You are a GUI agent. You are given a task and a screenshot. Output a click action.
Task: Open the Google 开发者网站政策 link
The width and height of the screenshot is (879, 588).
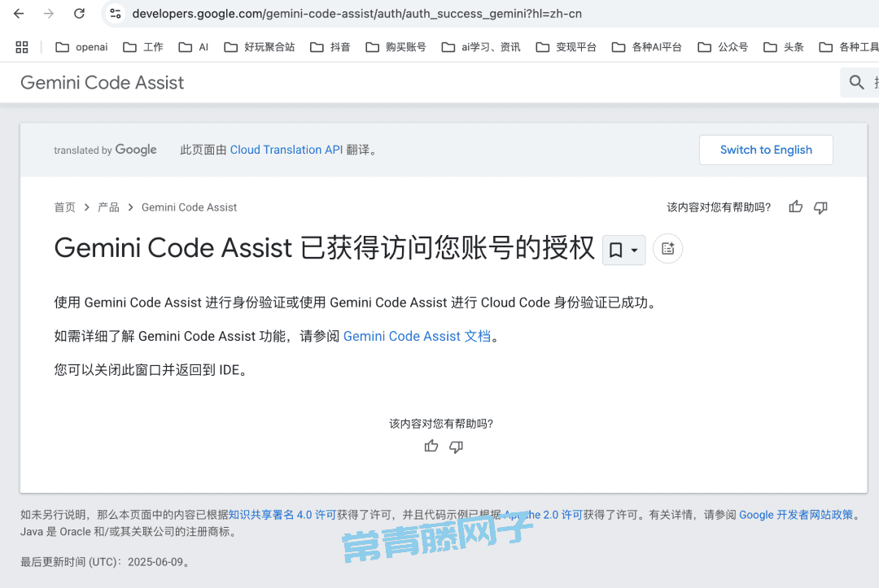pos(796,515)
